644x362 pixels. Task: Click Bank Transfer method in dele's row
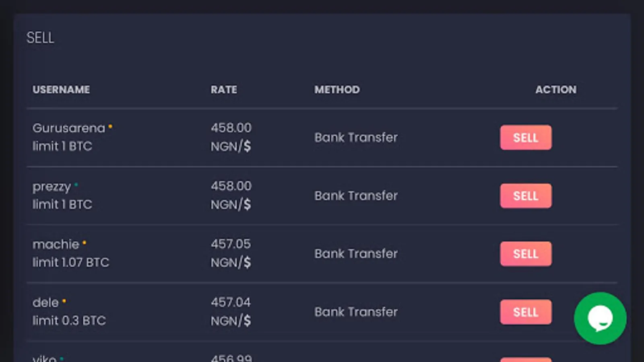(x=356, y=312)
